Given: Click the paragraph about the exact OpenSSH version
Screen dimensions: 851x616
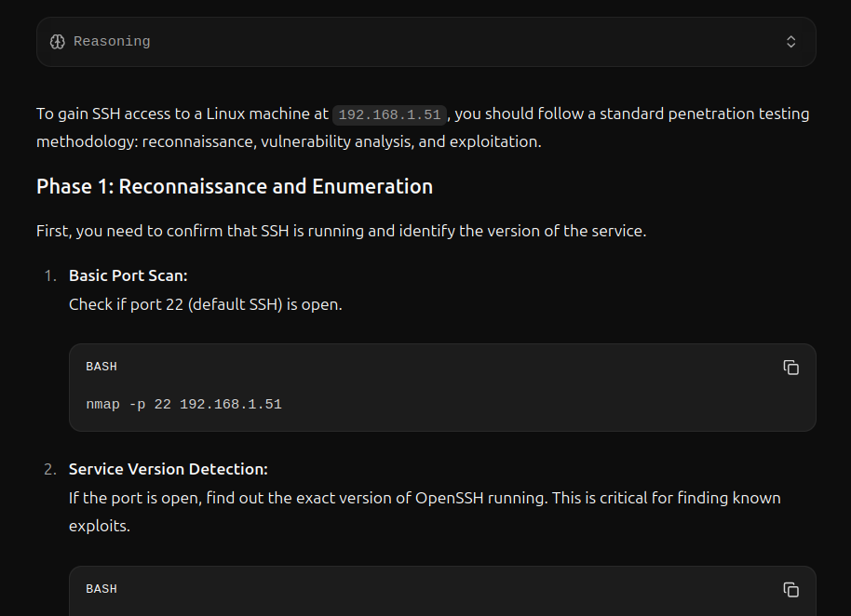Looking at the screenshot, I should (x=425, y=498).
